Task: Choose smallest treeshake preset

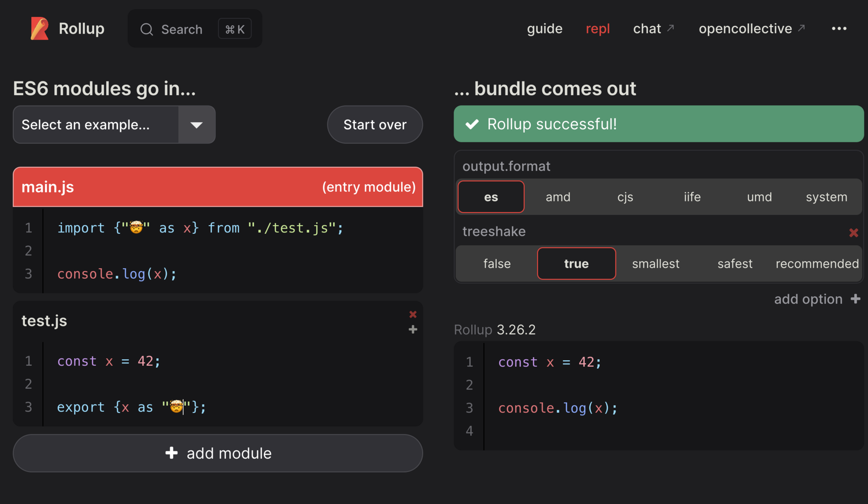Action: pos(655,264)
